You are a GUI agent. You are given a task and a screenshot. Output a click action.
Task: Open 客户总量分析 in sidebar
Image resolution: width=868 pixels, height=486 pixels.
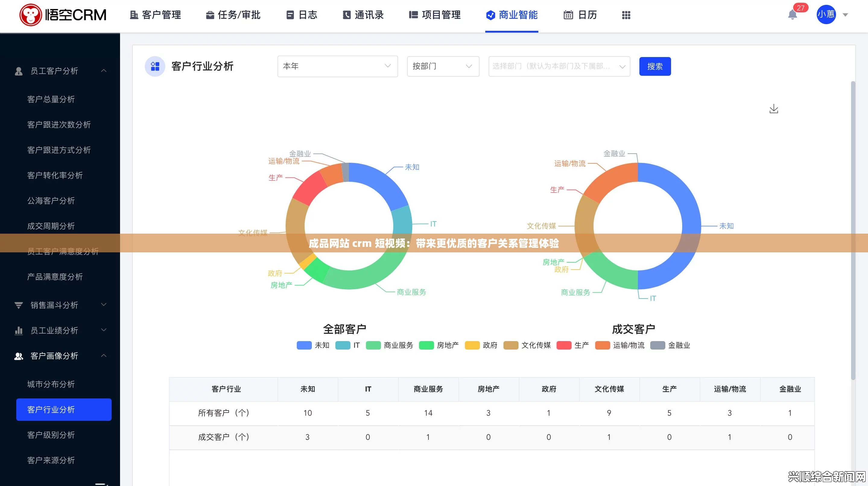point(51,100)
